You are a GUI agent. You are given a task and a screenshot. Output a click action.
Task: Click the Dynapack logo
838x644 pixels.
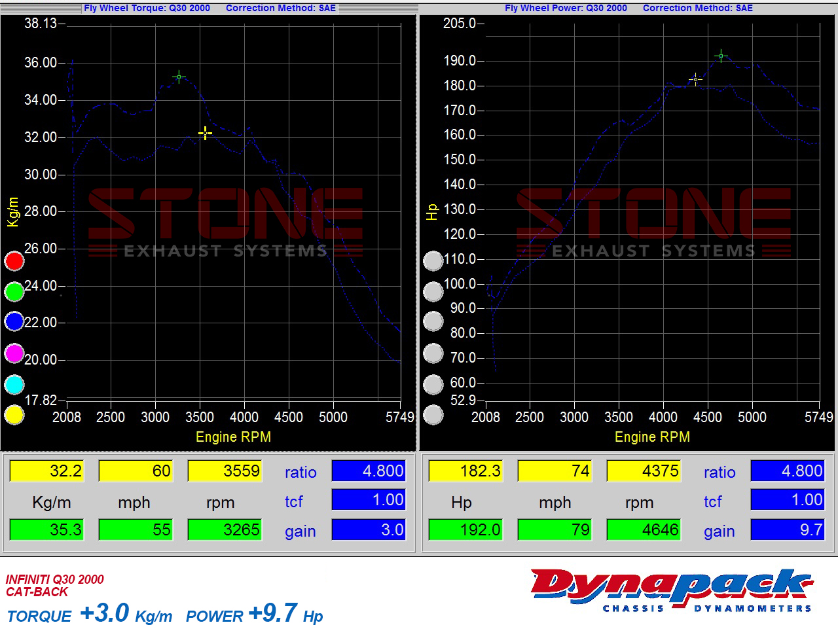(x=672, y=590)
